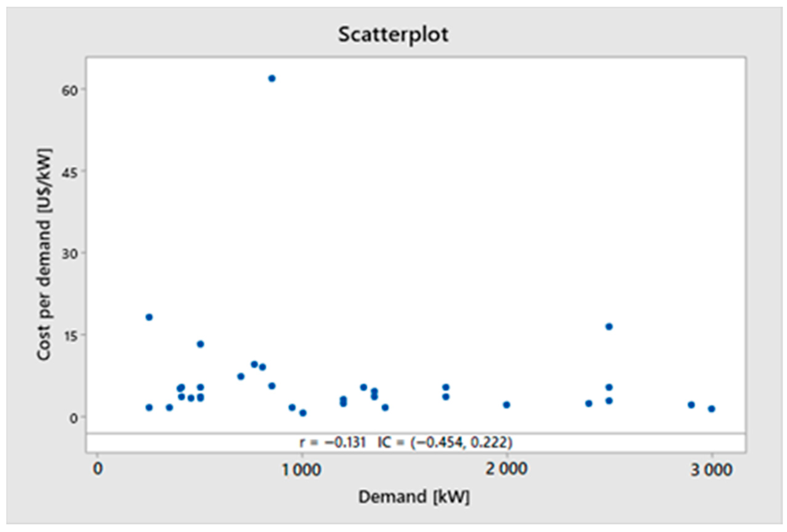Click the IC = (−0.454, 0.222) interval text
This screenshot has height=532, width=787.
tap(445, 442)
